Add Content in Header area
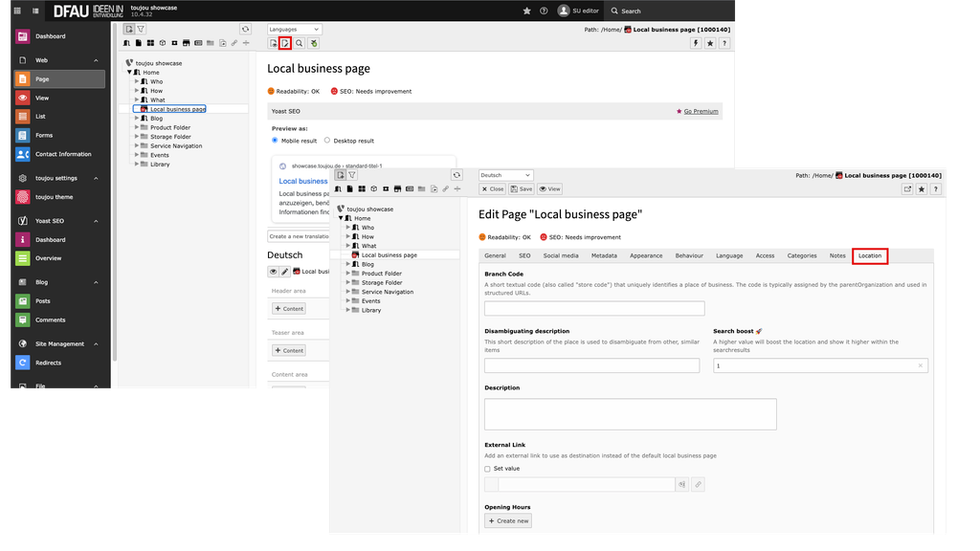Image resolution: width=980 pixels, height=551 pixels. click(289, 309)
